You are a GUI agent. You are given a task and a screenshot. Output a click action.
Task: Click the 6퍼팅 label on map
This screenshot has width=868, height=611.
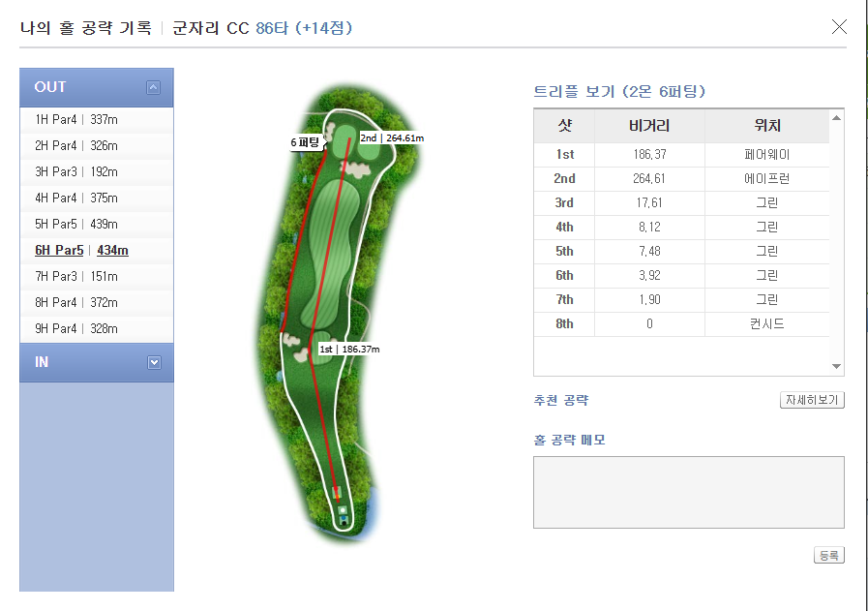(305, 142)
